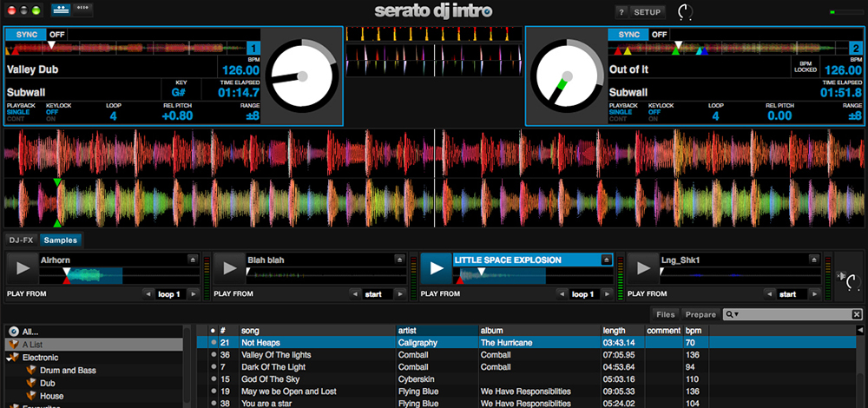This screenshot has width=868, height=408.
Task: Trigger the LITTLE SPACE EXPLOSION sample
Action: point(436,268)
